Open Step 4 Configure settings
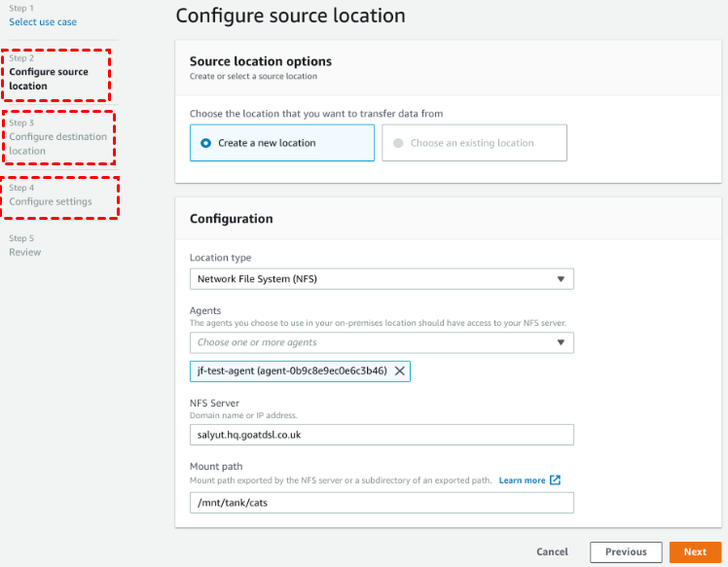 pyautogui.click(x=51, y=201)
